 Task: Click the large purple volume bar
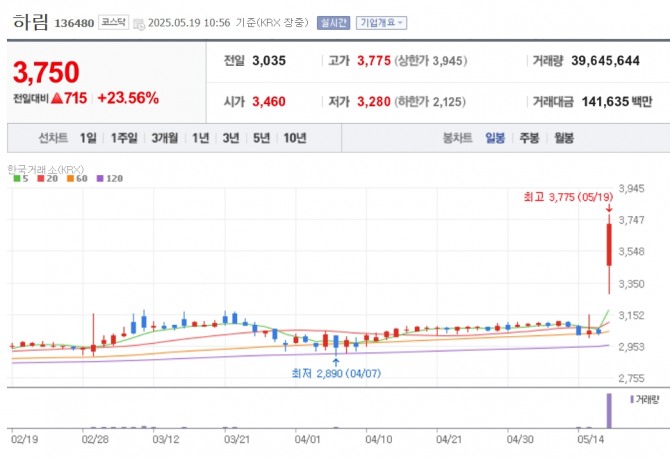point(607,408)
